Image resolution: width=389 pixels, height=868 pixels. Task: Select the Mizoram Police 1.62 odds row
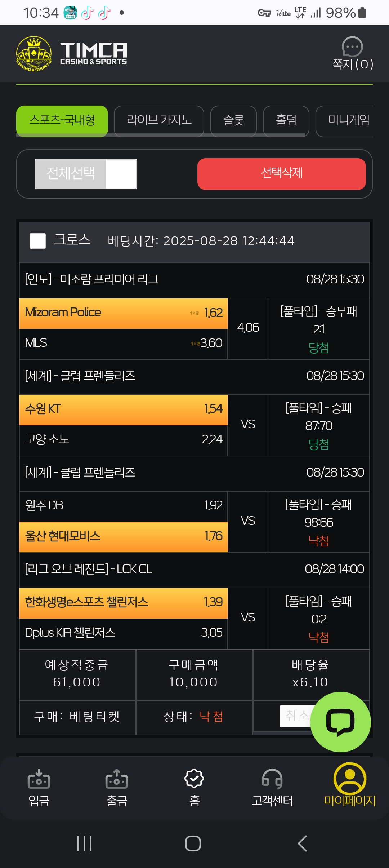tap(124, 313)
